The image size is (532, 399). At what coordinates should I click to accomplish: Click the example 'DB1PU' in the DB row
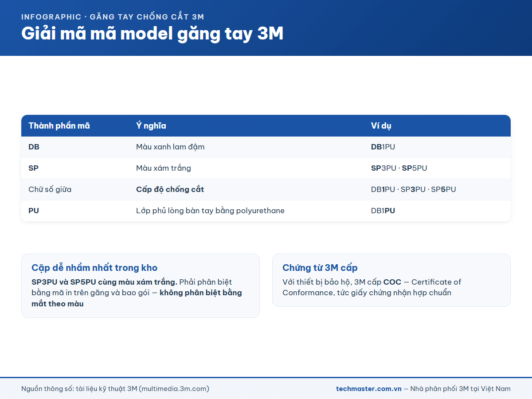click(x=383, y=147)
